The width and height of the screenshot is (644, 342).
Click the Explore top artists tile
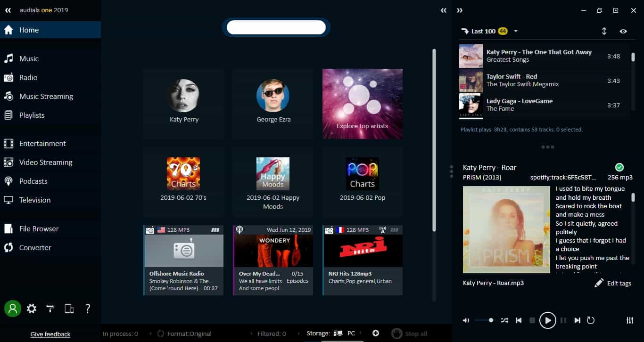(363, 104)
